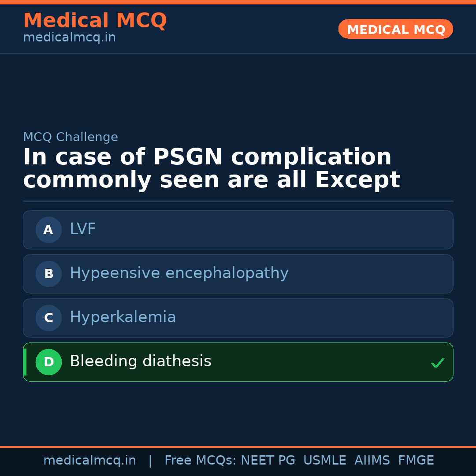Select the LVF answer text
476x476 pixels.
coord(83,229)
